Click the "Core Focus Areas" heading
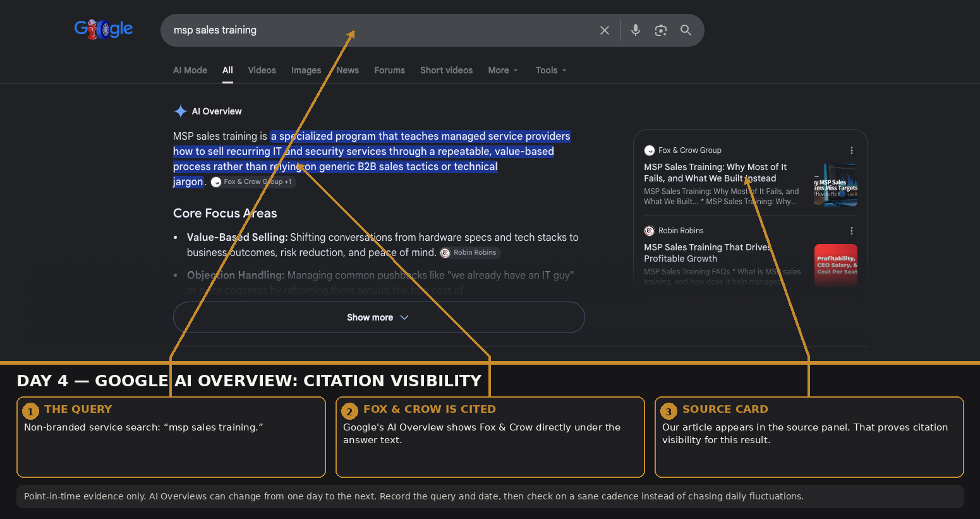Screen dimensions: 980x519 click(x=225, y=213)
